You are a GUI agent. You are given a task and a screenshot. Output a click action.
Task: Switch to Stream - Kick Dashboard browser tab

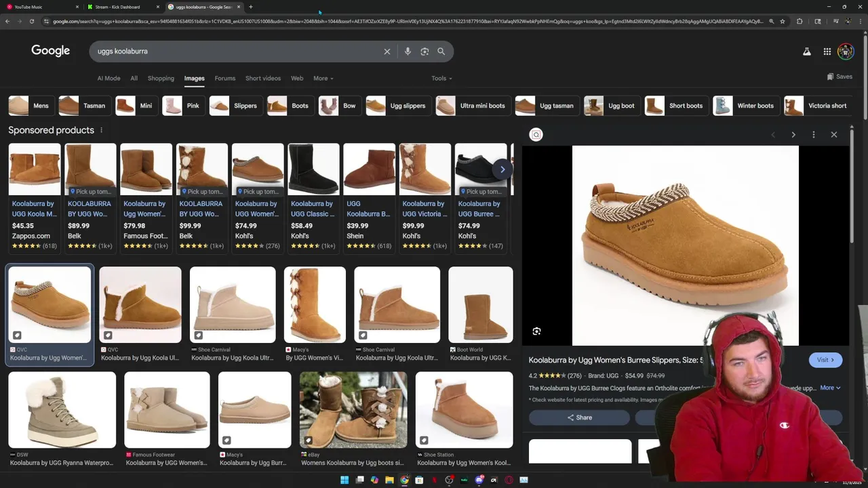pos(122,7)
